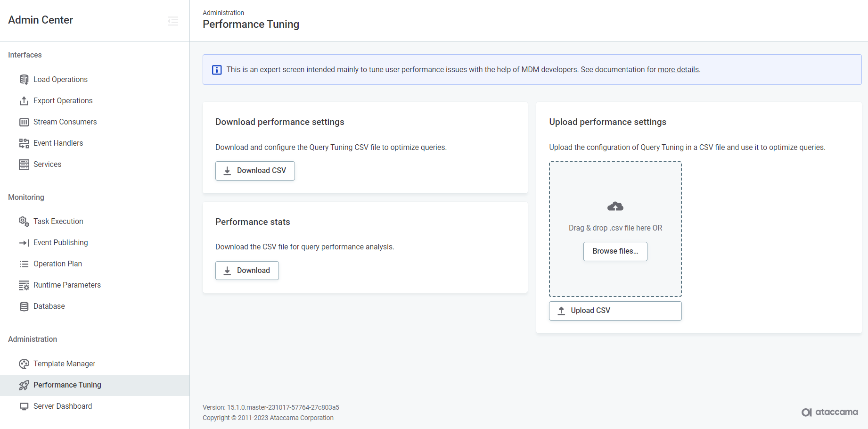Click the Stream Consumers icon
Image resolution: width=868 pixels, height=429 pixels.
pyautogui.click(x=24, y=122)
